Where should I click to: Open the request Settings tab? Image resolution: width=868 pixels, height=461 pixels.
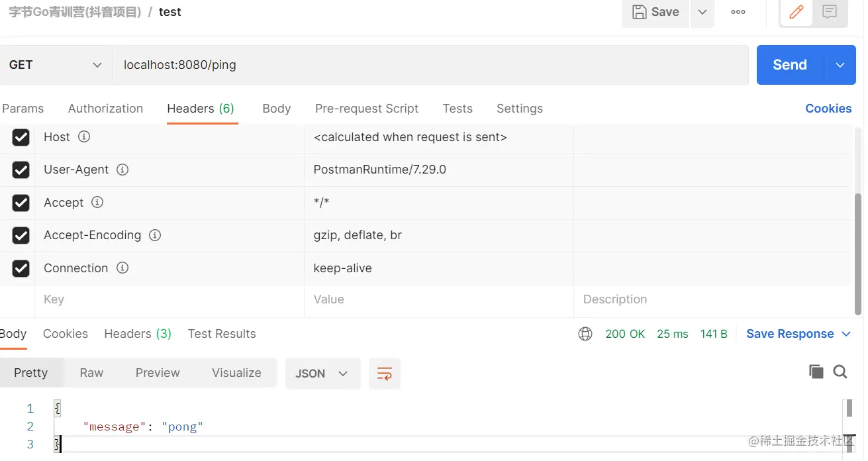pos(520,109)
